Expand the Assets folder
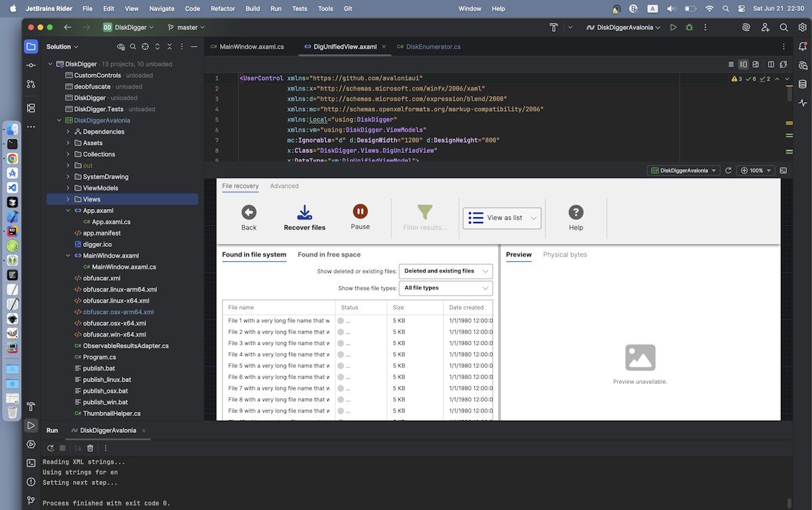The height and width of the screenshot is (510, 812). pos(68,143)
